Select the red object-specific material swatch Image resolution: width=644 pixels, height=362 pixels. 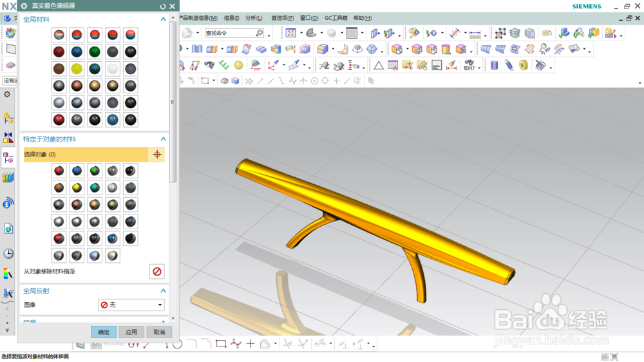pyautogui.click(x=59, y=171)
